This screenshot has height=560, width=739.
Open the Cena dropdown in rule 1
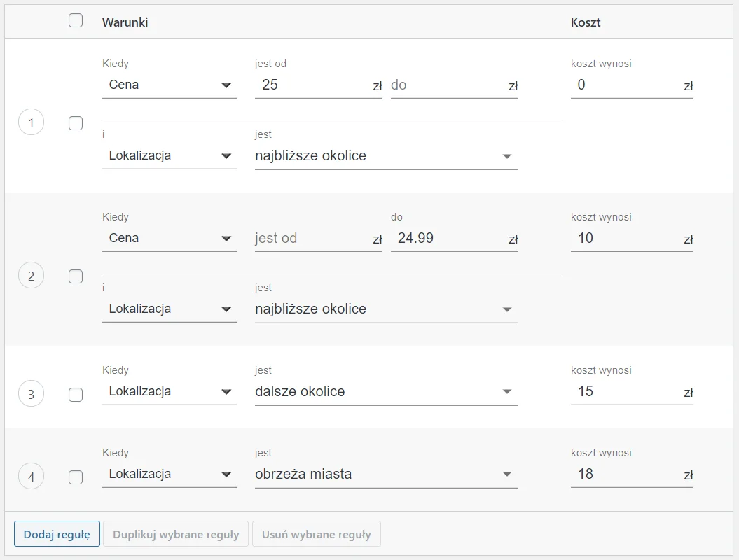pyautogui.click(x=170, y=85)
